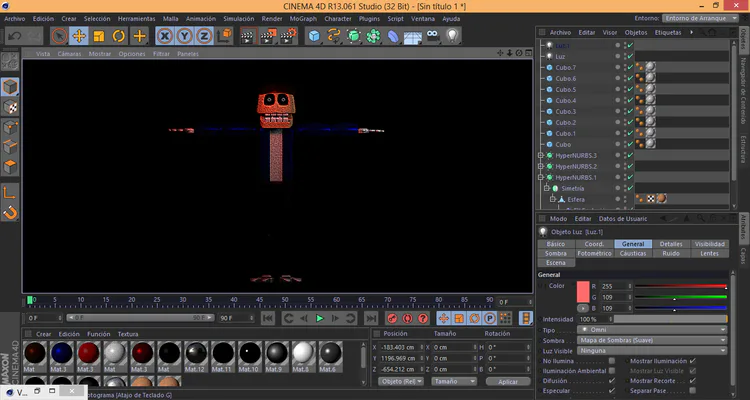The height and width of the screenshot is (400, 750).
Task: Open the viewport Cámaras menu
Action: [69, 54]
